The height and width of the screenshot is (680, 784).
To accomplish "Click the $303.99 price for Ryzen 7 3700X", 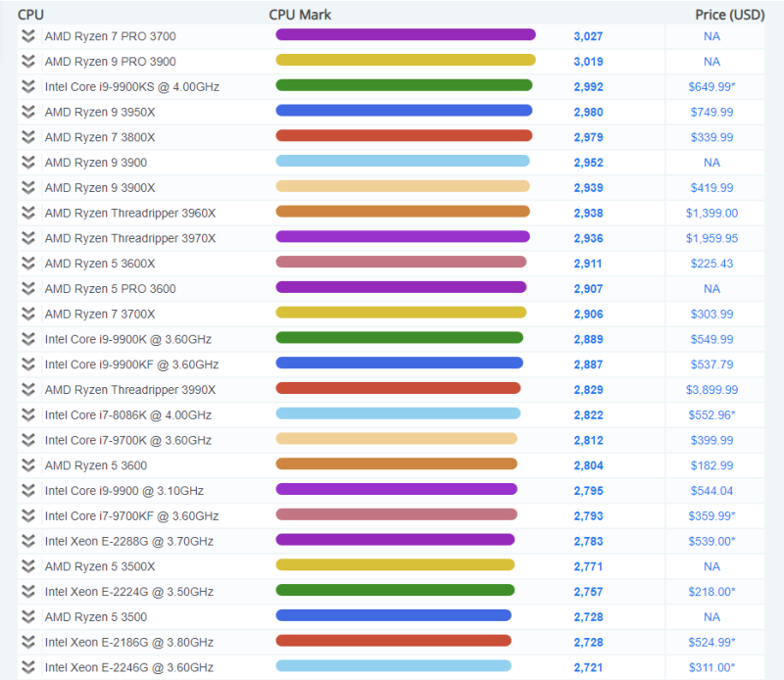I will tap(712, 314).
